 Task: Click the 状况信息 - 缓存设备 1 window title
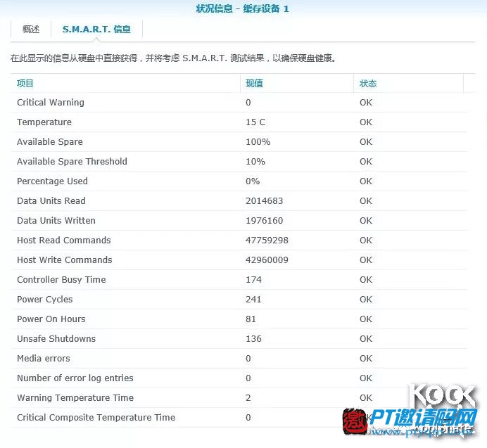(243, 8)
